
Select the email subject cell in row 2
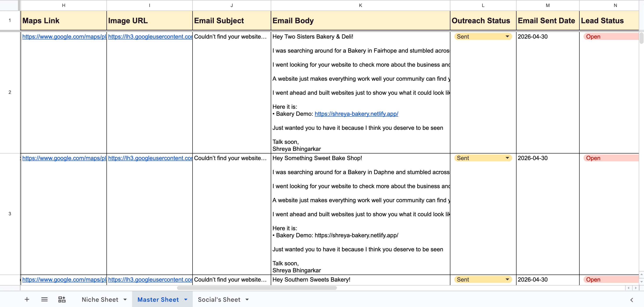(x=232, y=92)
